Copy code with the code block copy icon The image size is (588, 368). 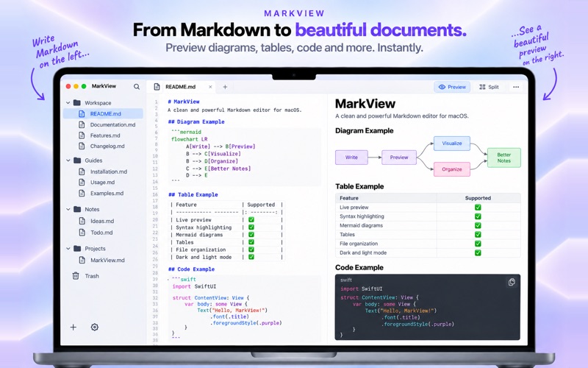coord(512,282)
